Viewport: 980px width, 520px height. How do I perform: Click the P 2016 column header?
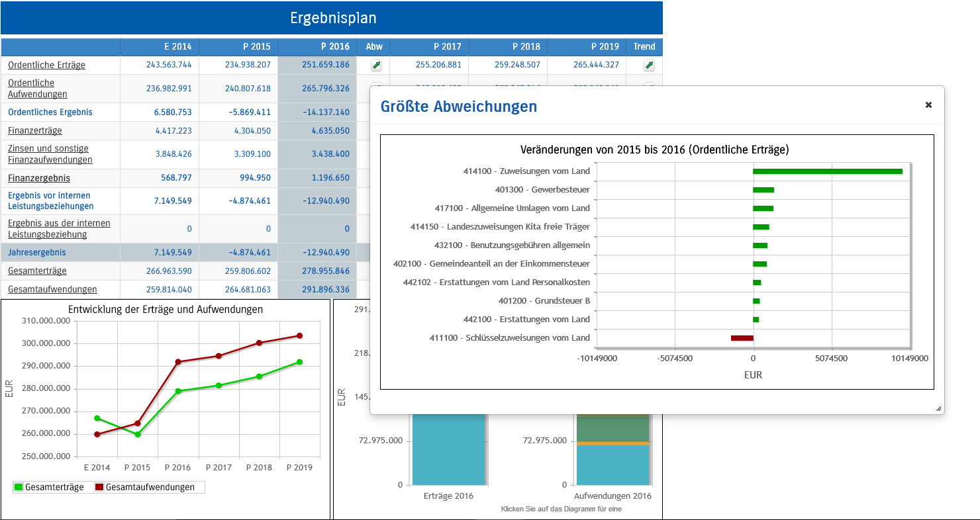(317, 47)
